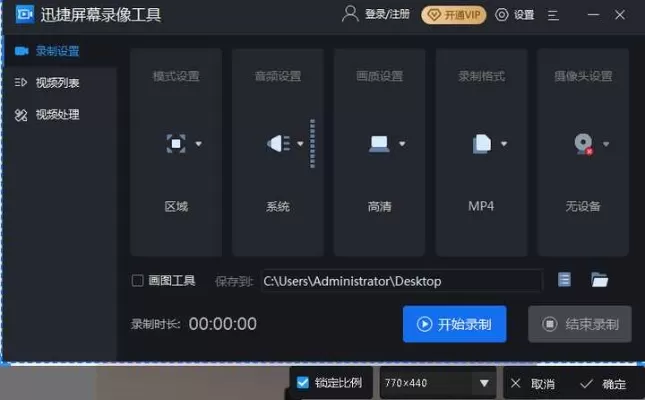
Task: Click the 画质设置 card title
Action: click(379, 76)
